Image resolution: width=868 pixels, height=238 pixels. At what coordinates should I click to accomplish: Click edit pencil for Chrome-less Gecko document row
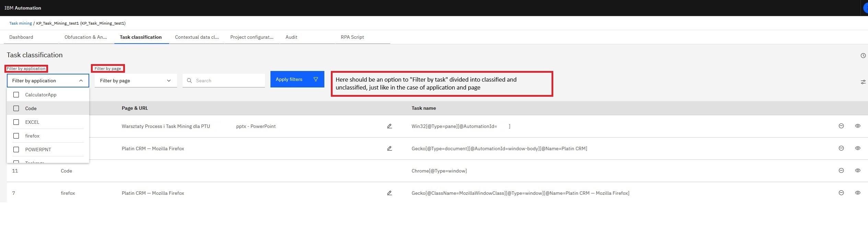(x=389, y=148)
